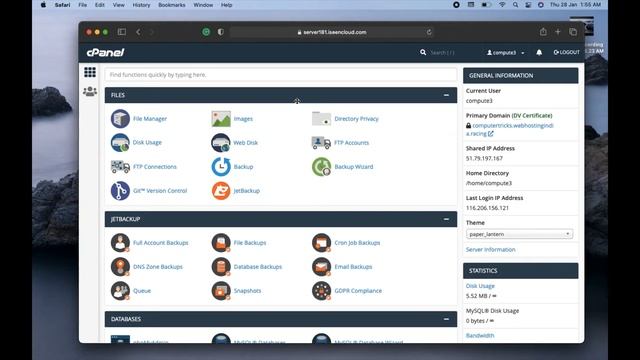This screenshot has height=360, width=640.
Task: Open the Backup clock icon
Action: point(221,167)
